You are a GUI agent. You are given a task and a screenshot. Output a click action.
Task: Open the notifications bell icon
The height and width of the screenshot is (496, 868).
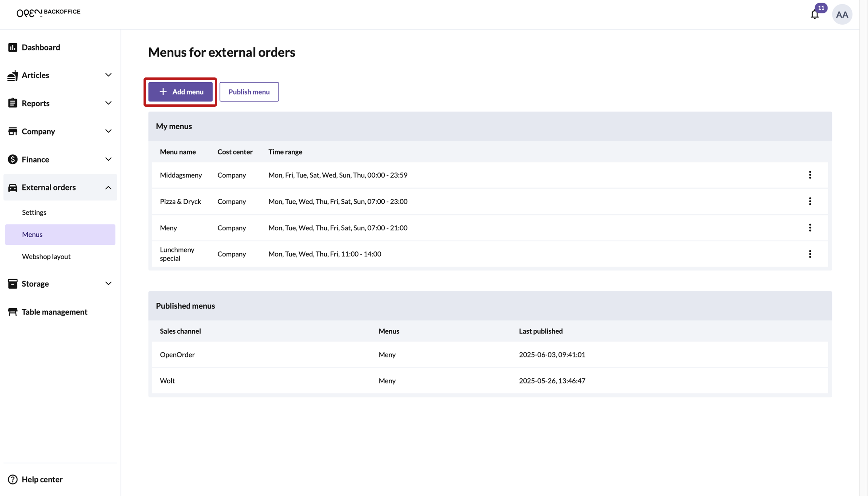[815, 15]
